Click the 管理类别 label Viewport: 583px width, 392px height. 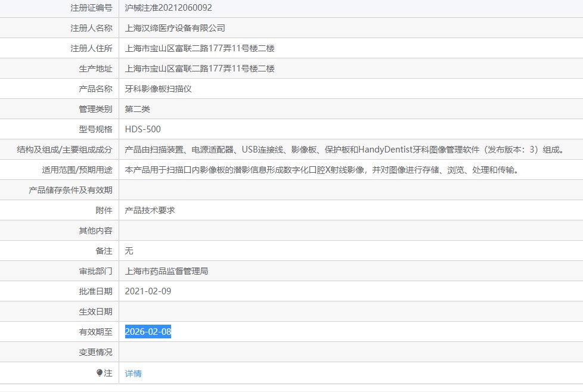pos(95,109)
